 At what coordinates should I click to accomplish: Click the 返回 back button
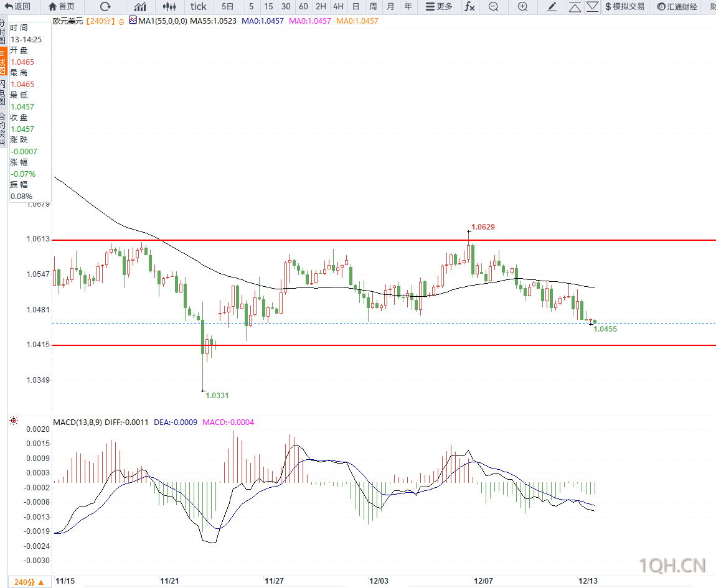coord(17,7)
